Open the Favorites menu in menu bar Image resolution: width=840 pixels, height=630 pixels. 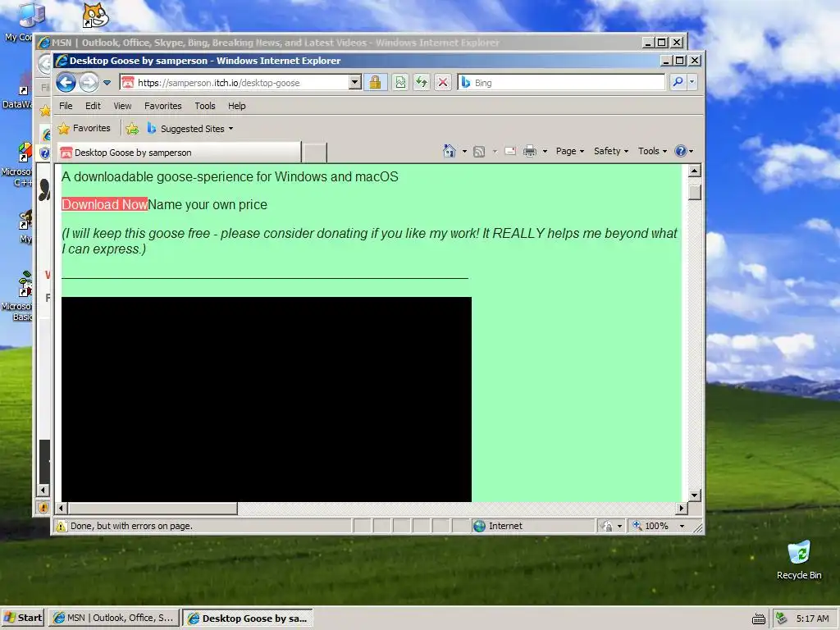tap(163, 106)
